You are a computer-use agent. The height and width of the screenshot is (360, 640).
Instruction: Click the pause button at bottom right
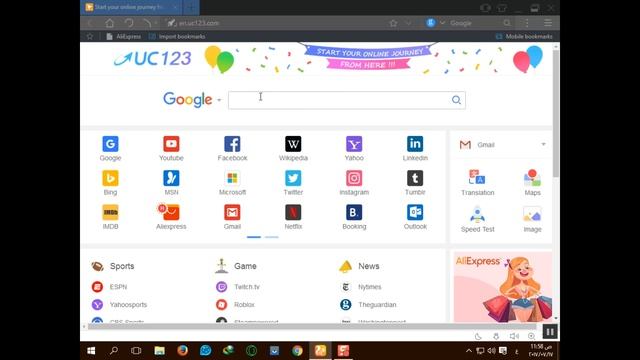pyautogui.click(x=550, y=332)
